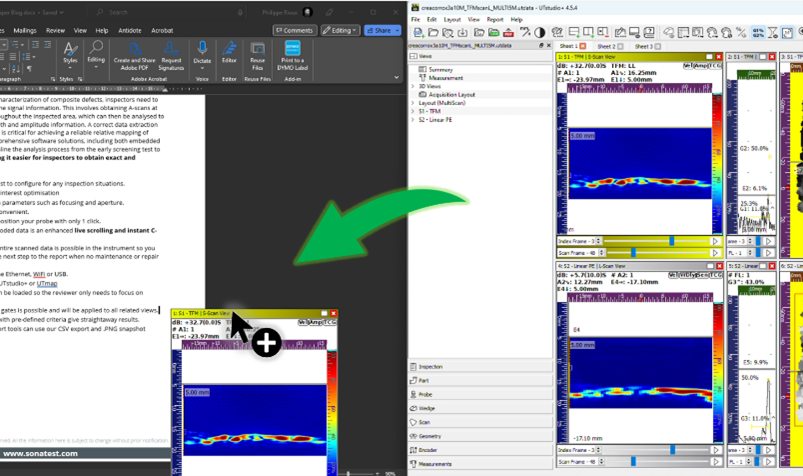Click Index Frame slider handle in L-Scan View
This screenshot has width=803, height=476.
click(672, 449)
